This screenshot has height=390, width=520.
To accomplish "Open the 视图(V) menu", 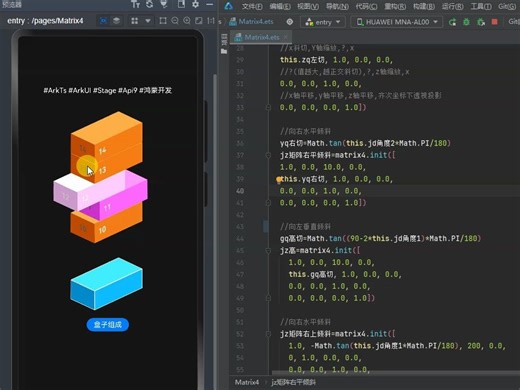I will click(x=308, y=6).
